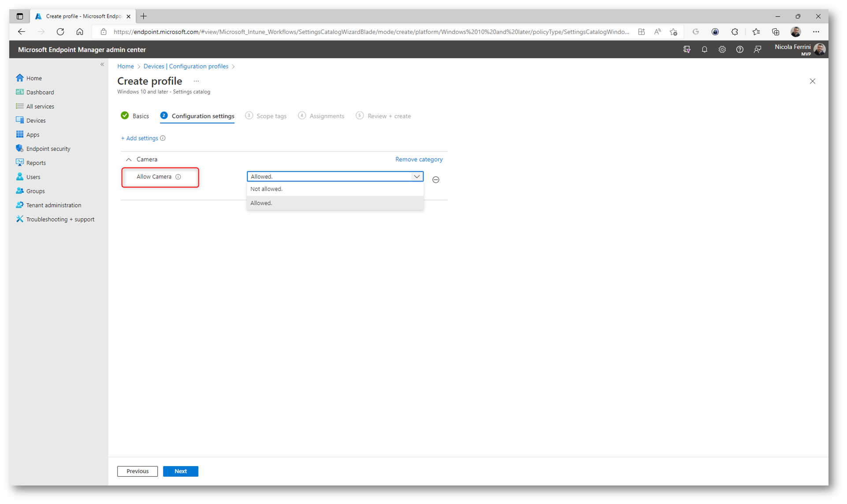This screenshot has width=847, height=504.
Task: Open the help question mark
Action: click(739, 49)
